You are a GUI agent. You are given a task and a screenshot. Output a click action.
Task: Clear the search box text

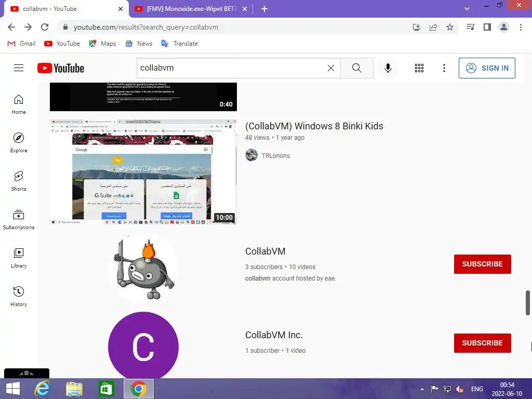[331, 68]
